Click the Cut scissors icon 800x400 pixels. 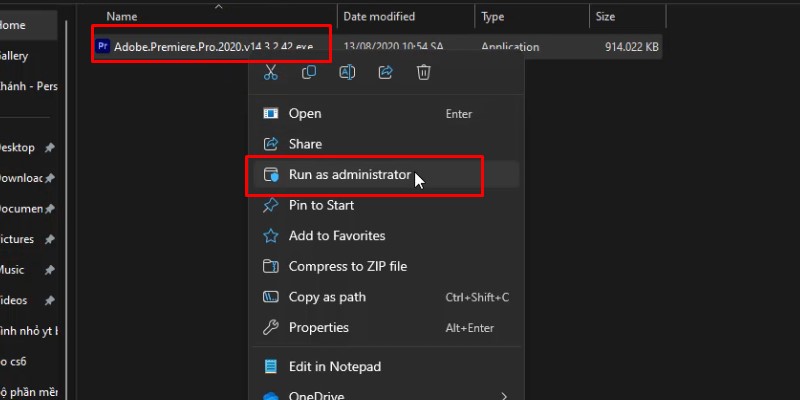pos(270,72)
